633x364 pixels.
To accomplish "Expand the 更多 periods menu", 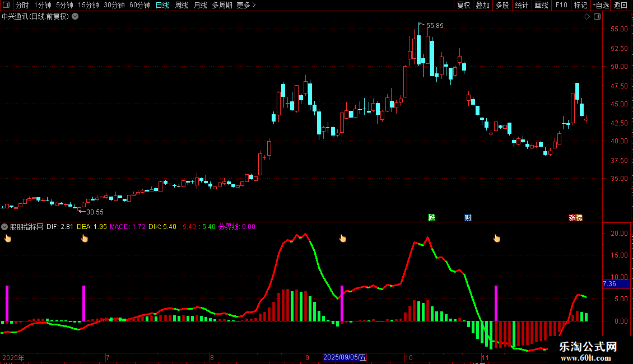I will tap(246, 5).
